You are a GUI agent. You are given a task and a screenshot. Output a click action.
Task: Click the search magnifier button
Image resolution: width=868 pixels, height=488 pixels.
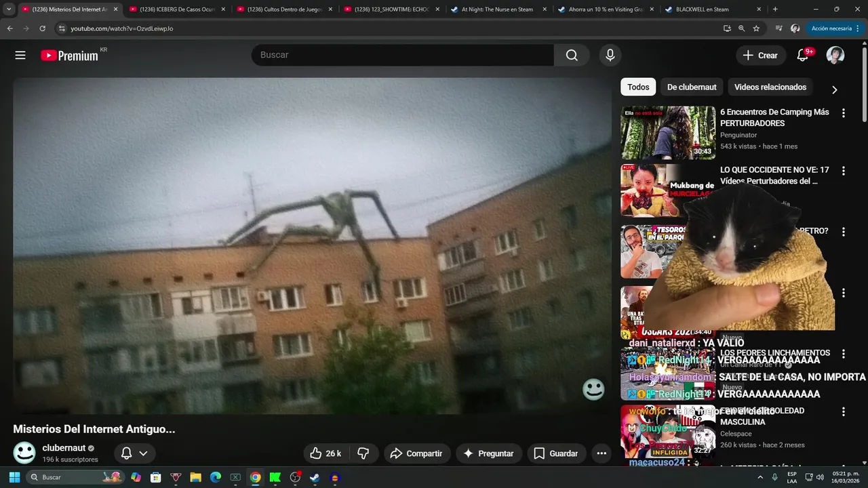(572, 56)
